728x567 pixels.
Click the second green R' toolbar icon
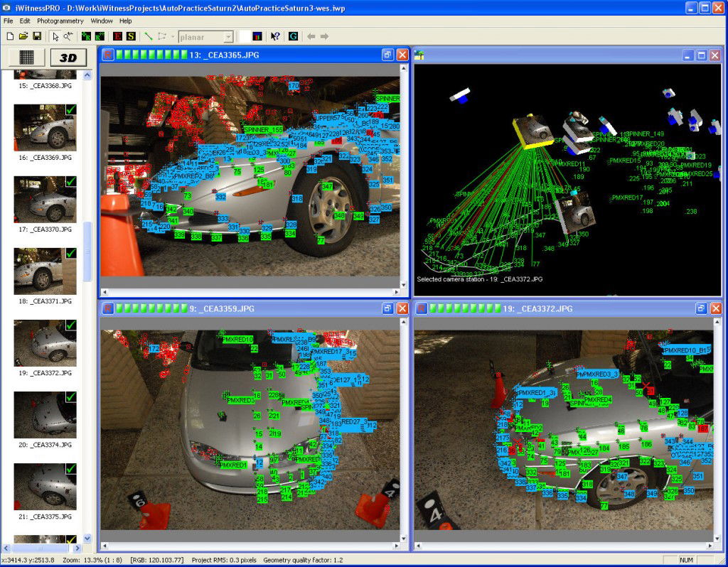[x=100, y=36]
